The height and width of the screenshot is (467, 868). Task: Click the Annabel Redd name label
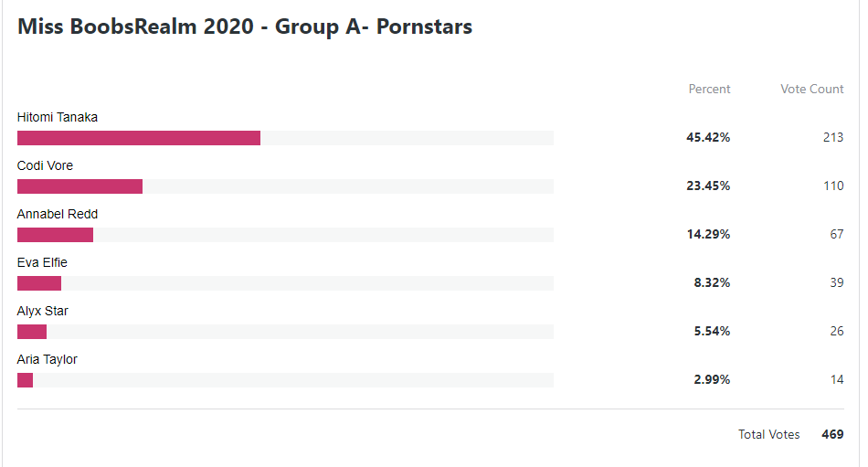click(58, 214)
